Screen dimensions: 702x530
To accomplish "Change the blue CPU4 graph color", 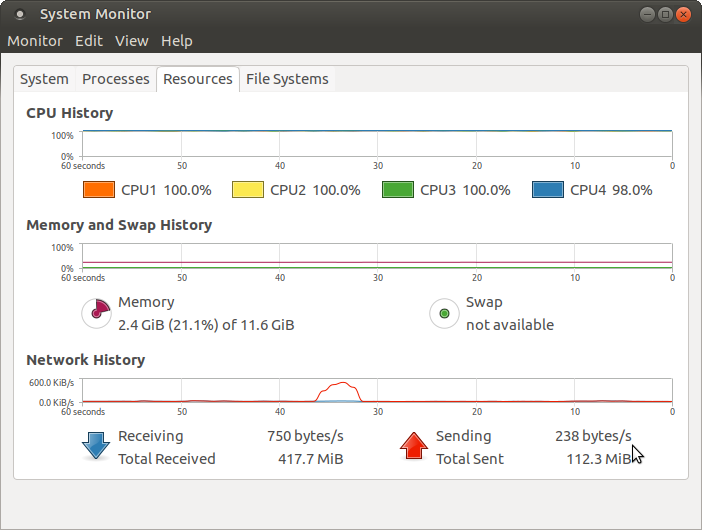I will pyautogui.click(x=548, y=190).
